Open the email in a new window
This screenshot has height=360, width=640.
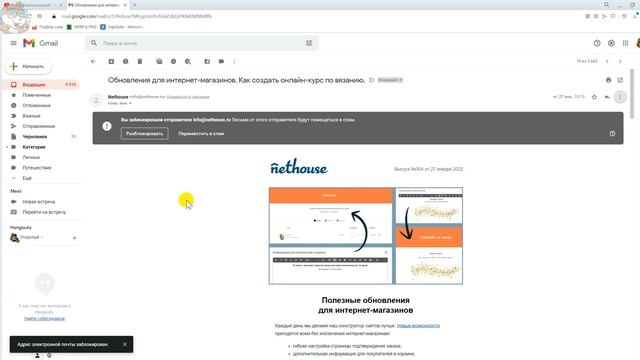pyautogui.click(x=620, y=80)
